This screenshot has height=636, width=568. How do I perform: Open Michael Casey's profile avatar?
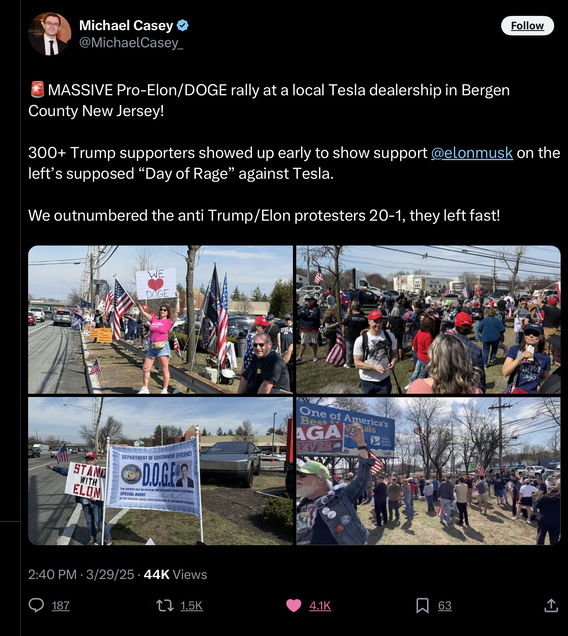click(50, 34)
